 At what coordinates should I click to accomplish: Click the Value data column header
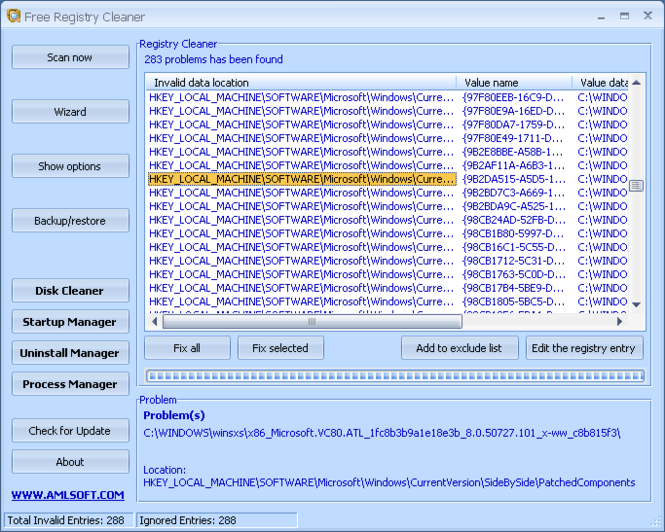click(x=601, y=82)
